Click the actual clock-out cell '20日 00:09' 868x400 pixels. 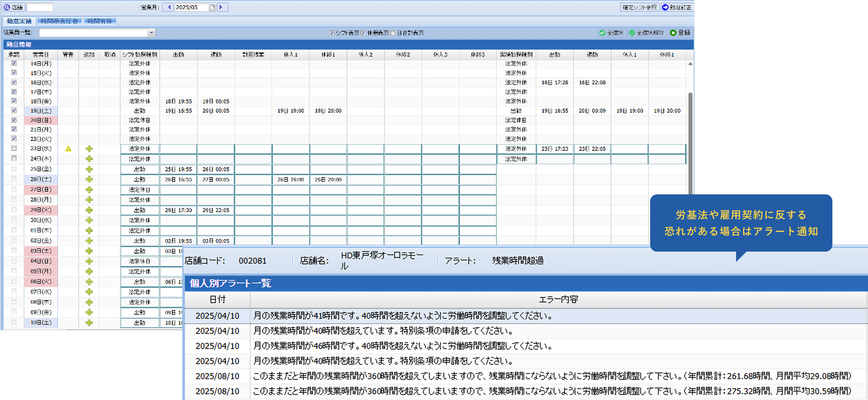point(592,111)
